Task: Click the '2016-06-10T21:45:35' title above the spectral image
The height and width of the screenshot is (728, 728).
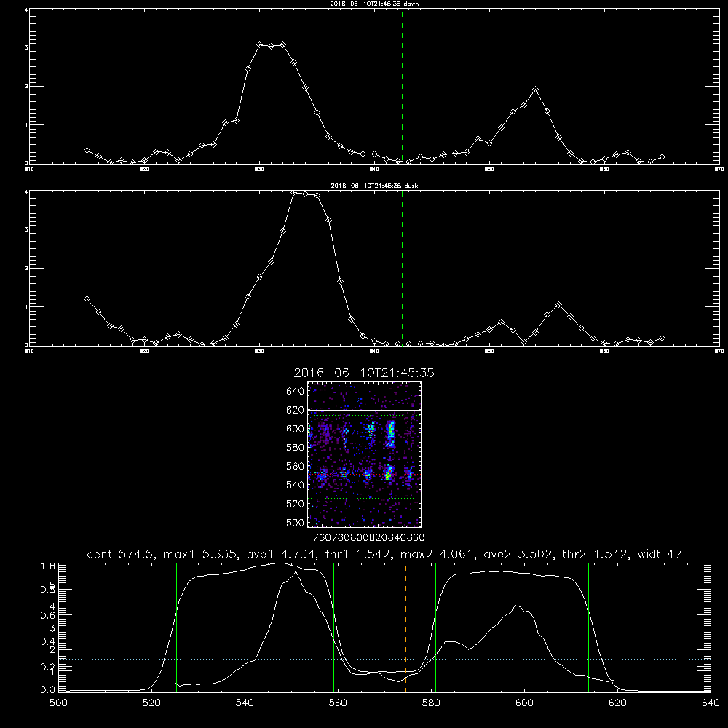Action: (364, 373)
